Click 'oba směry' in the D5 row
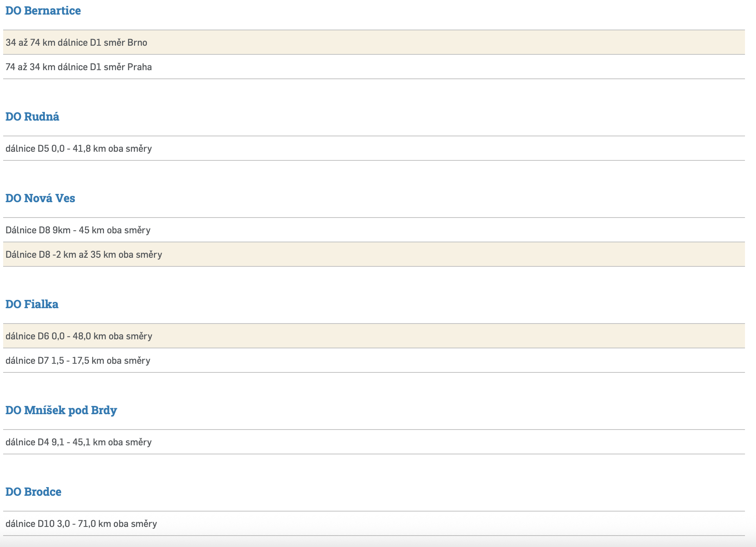 [130, 149]
